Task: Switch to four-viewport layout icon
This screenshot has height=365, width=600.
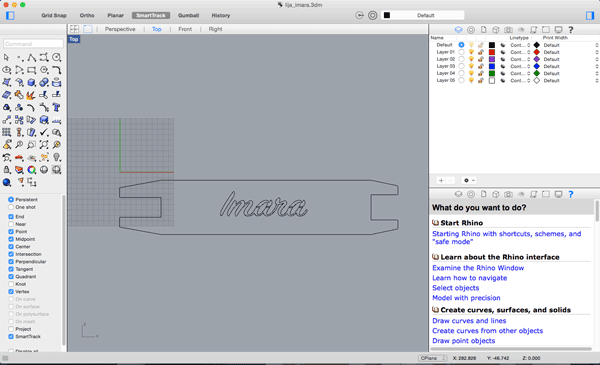Action: (x=74, y=29)
